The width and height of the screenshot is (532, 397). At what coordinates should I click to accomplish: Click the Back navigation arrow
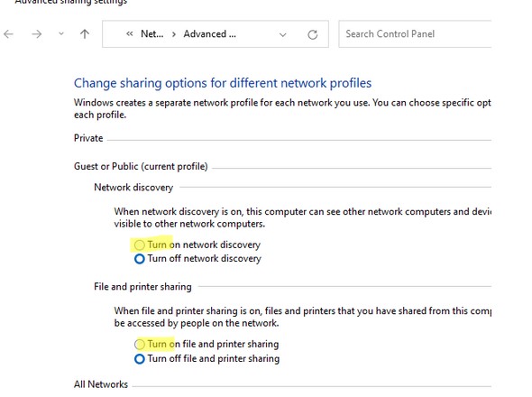(x=8, y=34)
